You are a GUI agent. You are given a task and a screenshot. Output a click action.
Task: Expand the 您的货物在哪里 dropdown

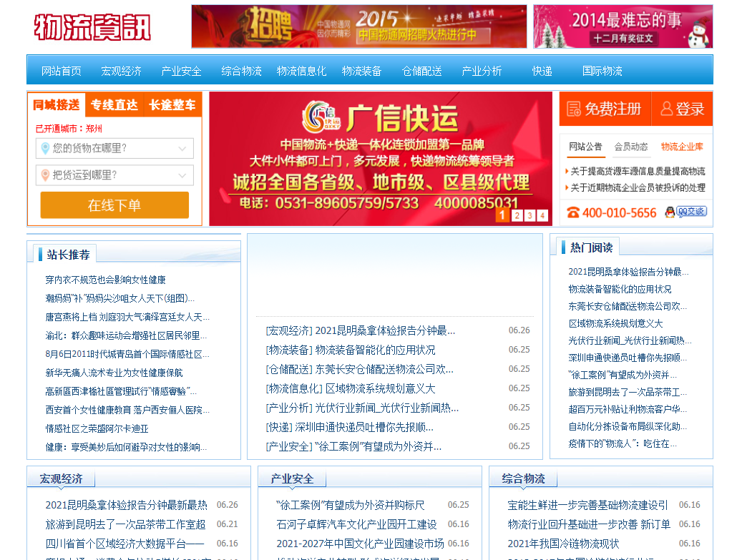click(x=114, y=149)
